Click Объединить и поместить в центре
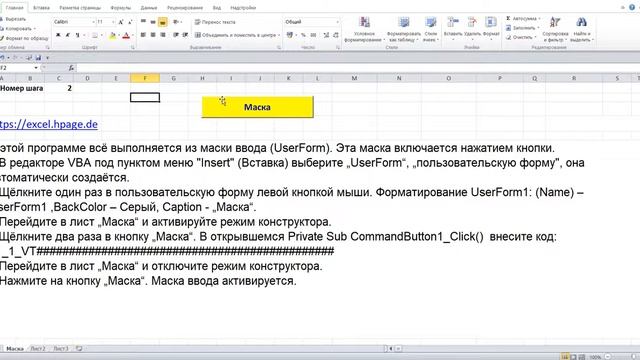The image size is (640, 360). pos(237,35)
